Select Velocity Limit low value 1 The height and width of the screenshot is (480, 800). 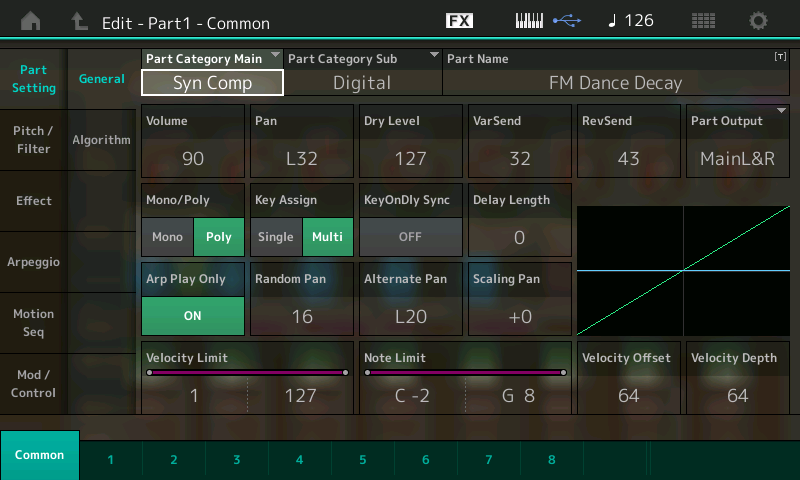click(x=194, y=395)
